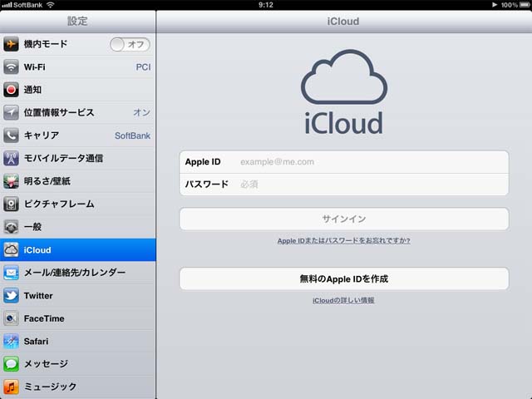Viewport: 532px width, 399px height.
Task: Tap the 9:12 clock in status bar
Action: [266, 5]
